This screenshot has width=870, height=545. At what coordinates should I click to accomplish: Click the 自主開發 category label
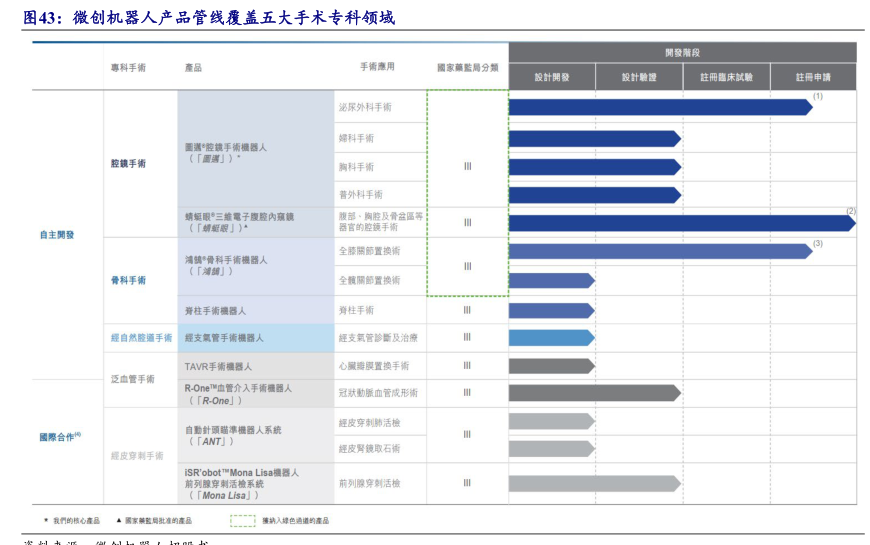coord(57,235)
